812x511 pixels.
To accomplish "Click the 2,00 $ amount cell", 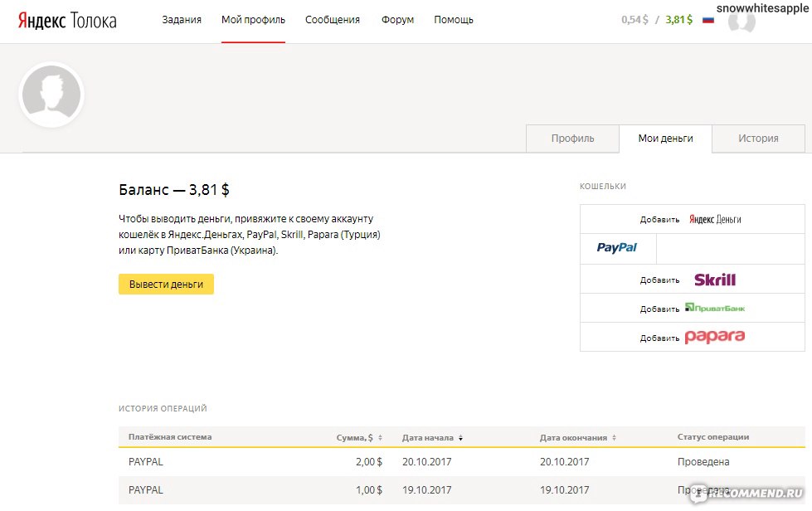I will 369,462.
